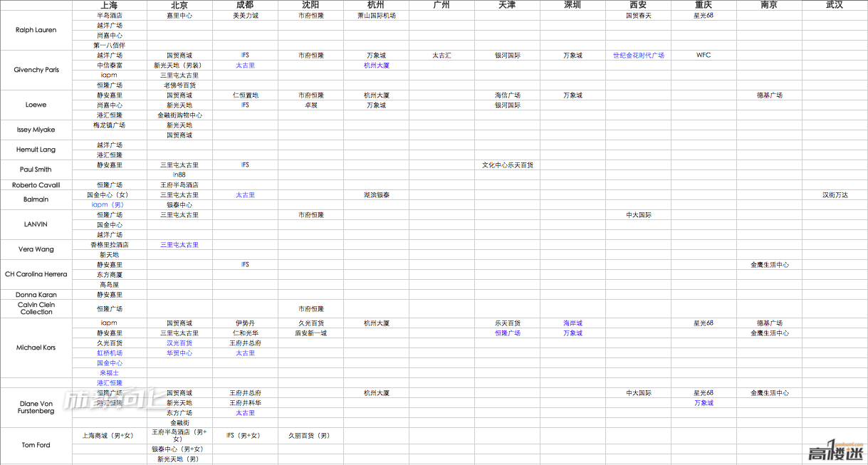
Task: Click the 上海 column header
Action: tap(109, 5)
